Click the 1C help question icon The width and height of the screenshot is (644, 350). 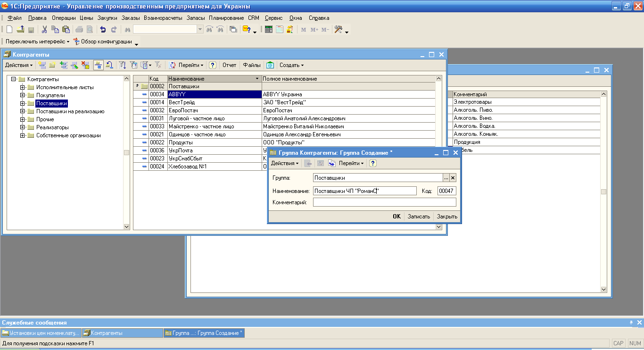tap(247, 29)
